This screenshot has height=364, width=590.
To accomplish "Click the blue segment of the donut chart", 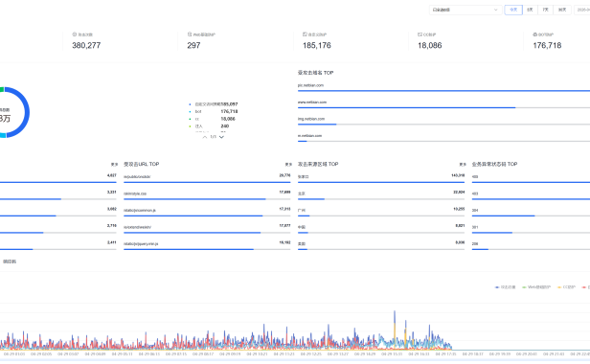I will [27, 112].
